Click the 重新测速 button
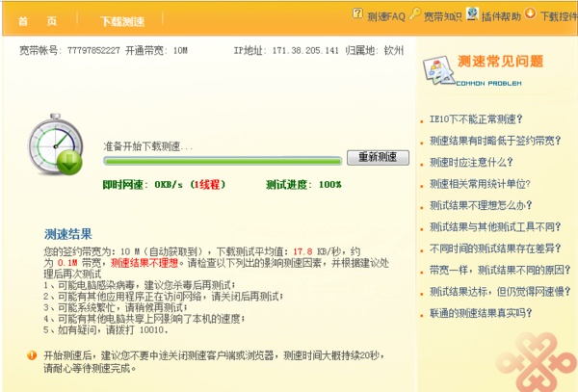 point(378,157)
